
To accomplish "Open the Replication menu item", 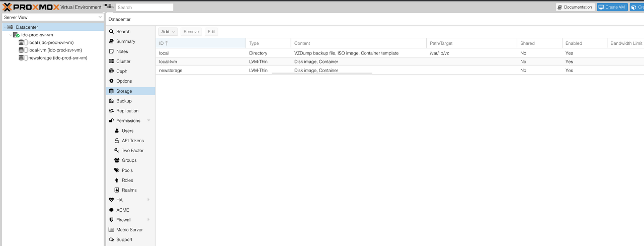I will click(131, 111).
